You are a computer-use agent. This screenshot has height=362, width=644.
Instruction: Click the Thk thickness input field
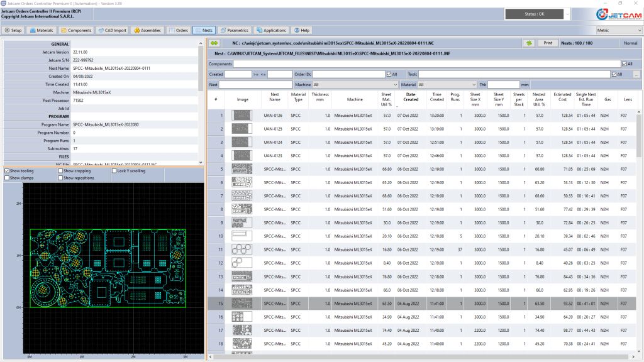point(504,85)
